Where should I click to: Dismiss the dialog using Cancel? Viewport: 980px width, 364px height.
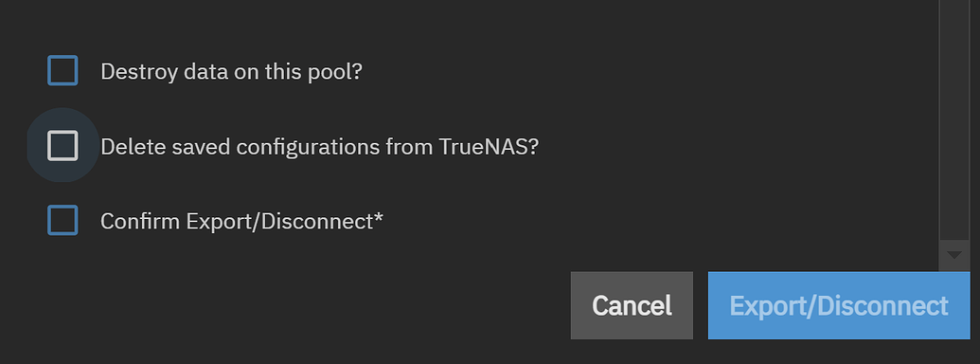pos(632,305)
